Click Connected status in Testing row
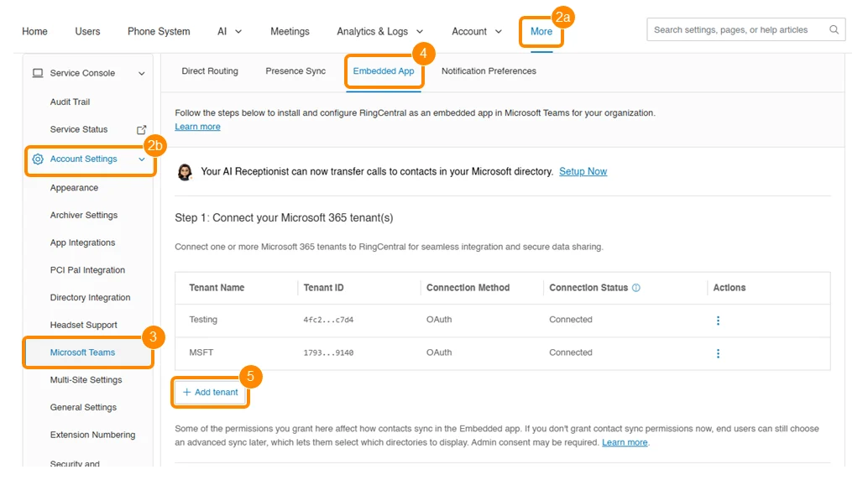 [571, 320]
